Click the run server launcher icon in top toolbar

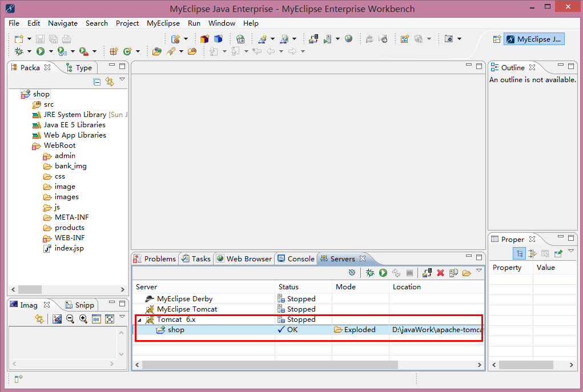(x=327, y=39)
